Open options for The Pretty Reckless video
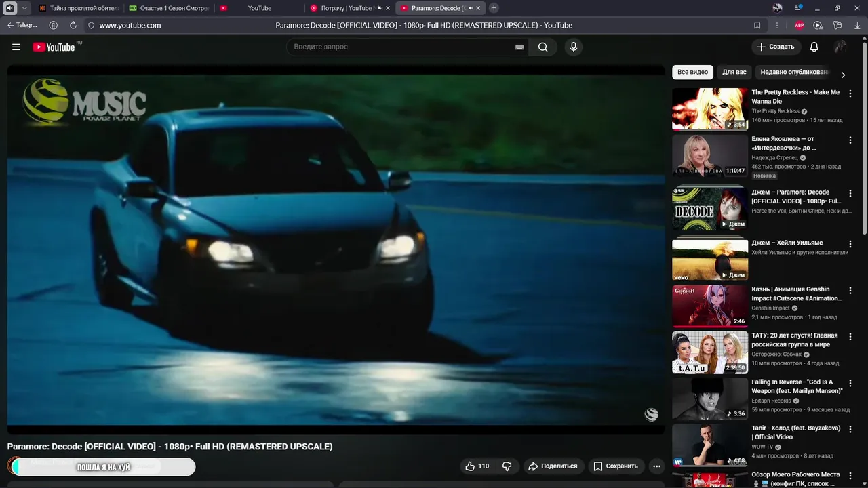This screenshot has height=488, width=868. click(x=850, y=94)
